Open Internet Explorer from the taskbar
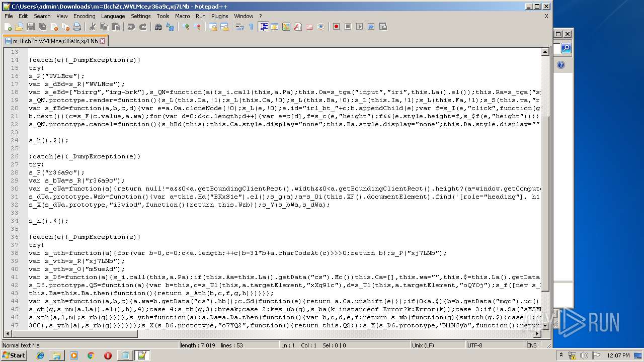 click(x=40, y=355)
